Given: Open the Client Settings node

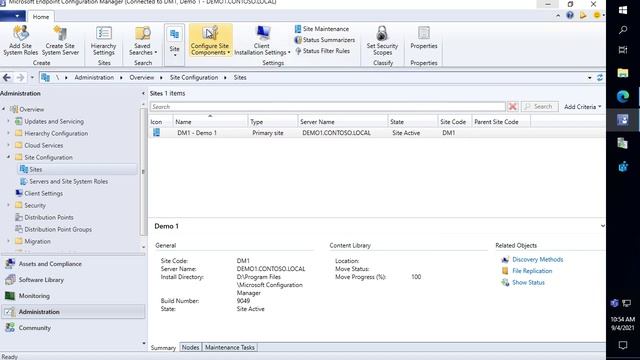Looking at the screenshot, I should pyautogui.click(x=43, y=193).
